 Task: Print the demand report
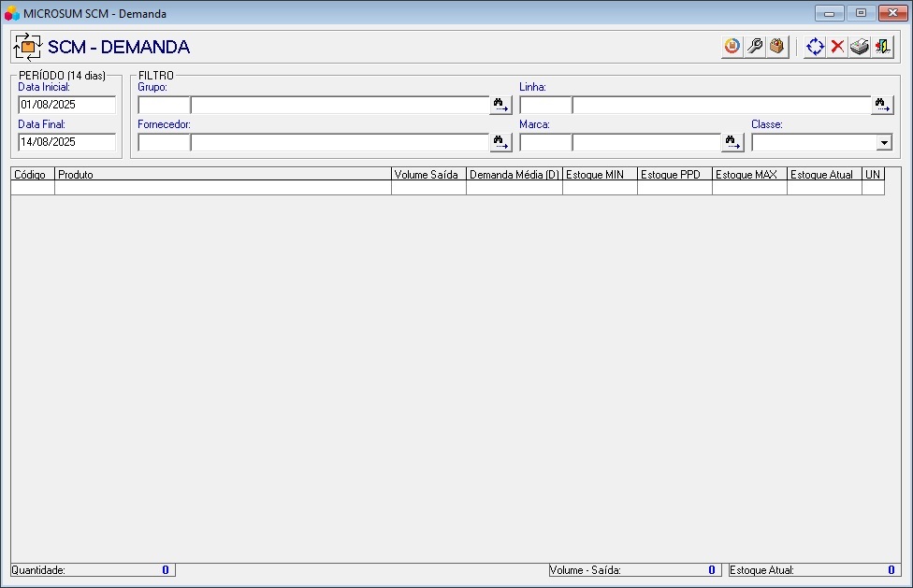pyautogui.click(x=860, y=47)
